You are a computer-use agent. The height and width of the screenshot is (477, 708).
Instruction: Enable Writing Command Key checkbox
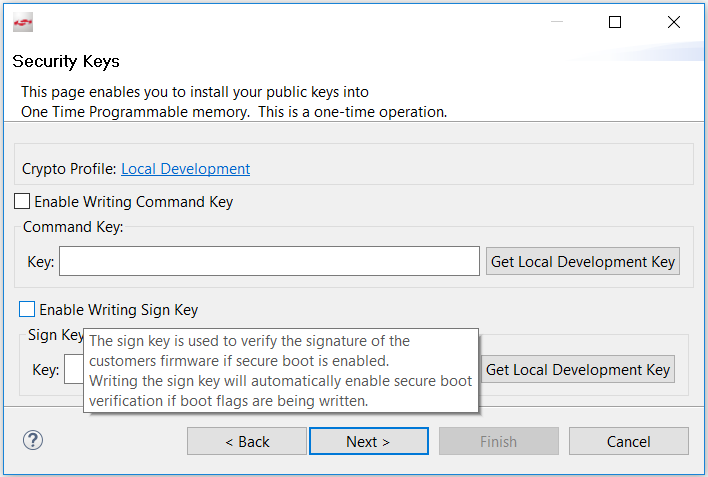(x=22, y=202)
